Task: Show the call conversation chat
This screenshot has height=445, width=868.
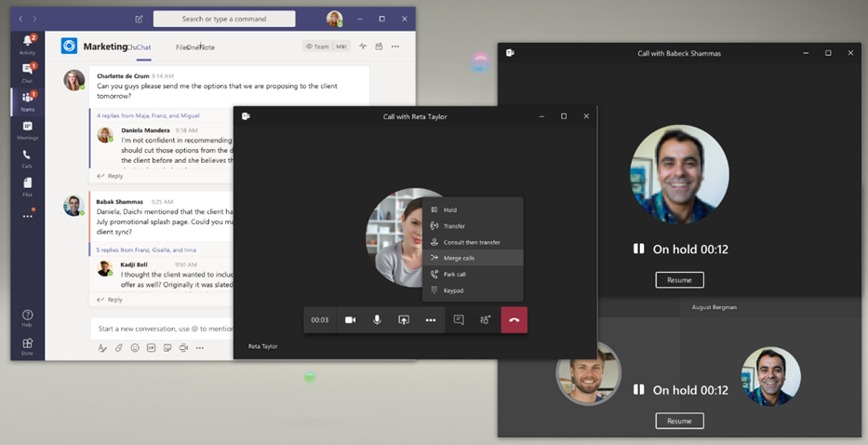Action: tap(459, 319)
